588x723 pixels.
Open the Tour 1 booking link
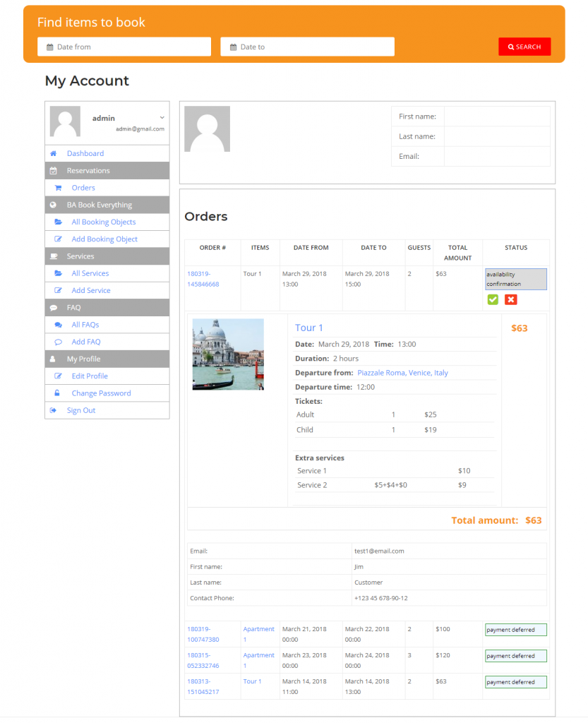309,328
